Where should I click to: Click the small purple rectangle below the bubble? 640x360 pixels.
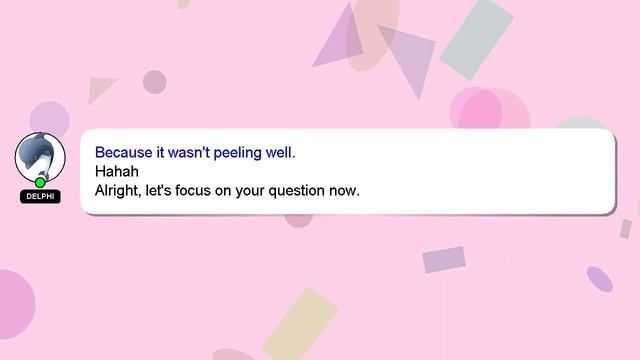coord(444,260)
